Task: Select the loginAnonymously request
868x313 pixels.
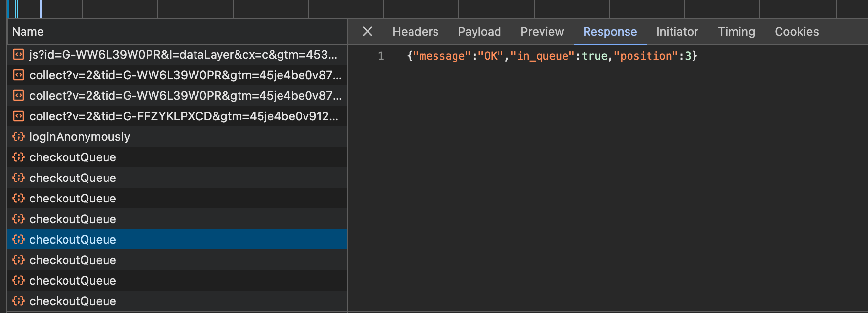Action: (x=177, y=137)
